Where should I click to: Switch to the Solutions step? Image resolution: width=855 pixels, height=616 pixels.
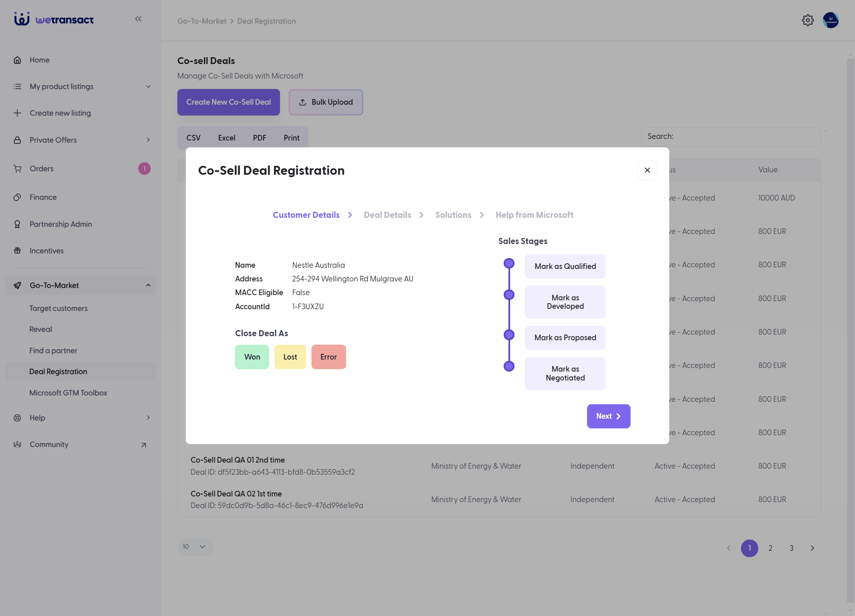point(453,215)
